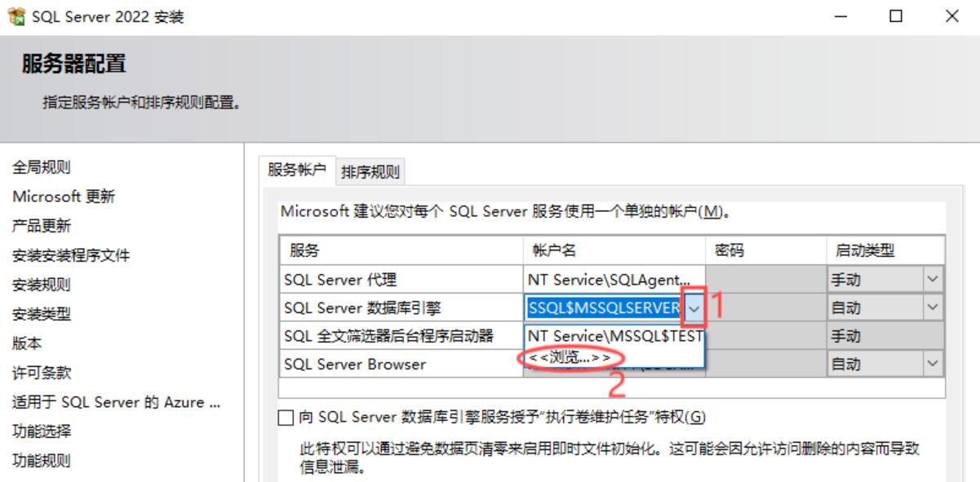The image size is (980, 482).
Task: Click the 服务 column header
Action: click(x=401, y=250)
